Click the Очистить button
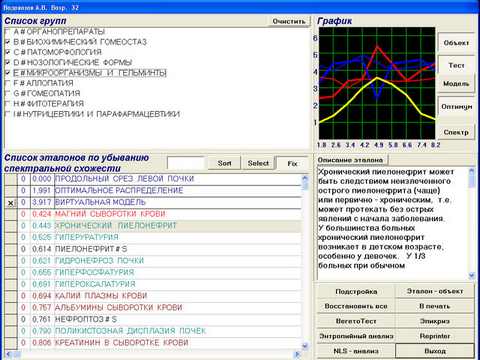The image size is (480, 360). coord(289,21)
